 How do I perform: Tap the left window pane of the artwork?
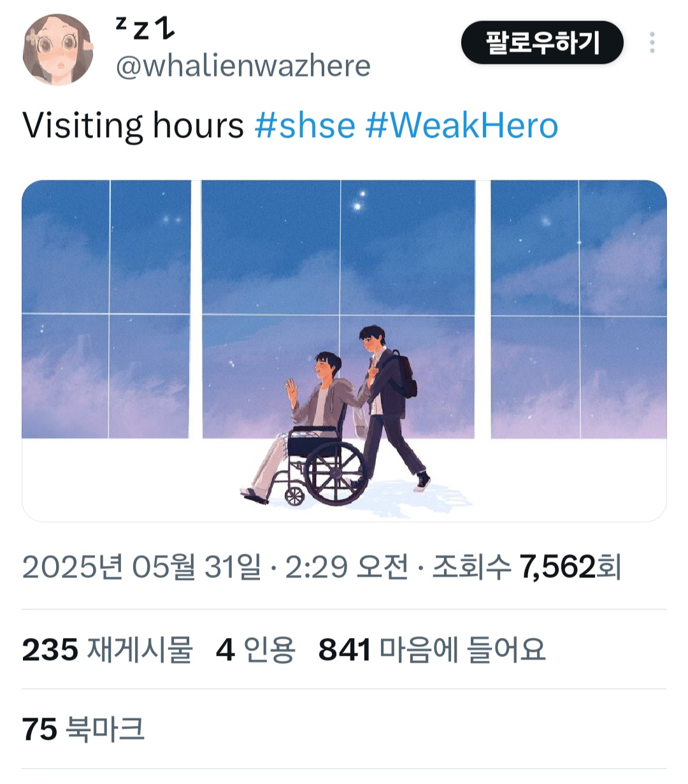[x=106, y=309]
